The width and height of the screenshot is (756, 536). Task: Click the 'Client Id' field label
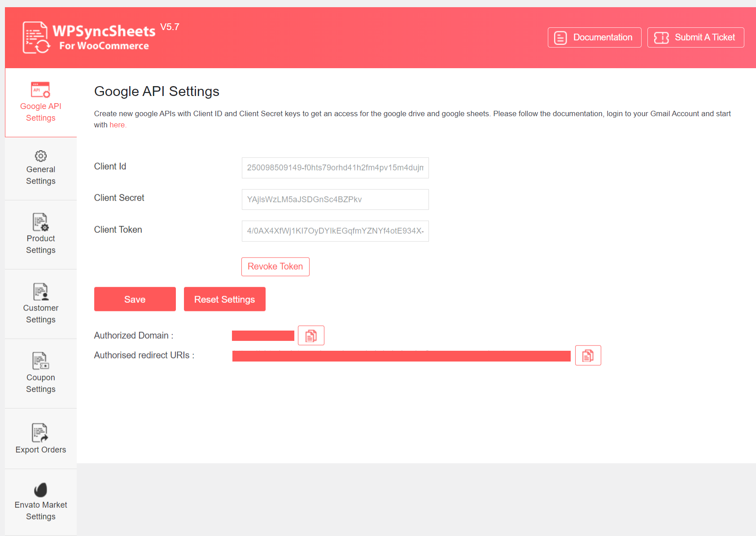110,166
